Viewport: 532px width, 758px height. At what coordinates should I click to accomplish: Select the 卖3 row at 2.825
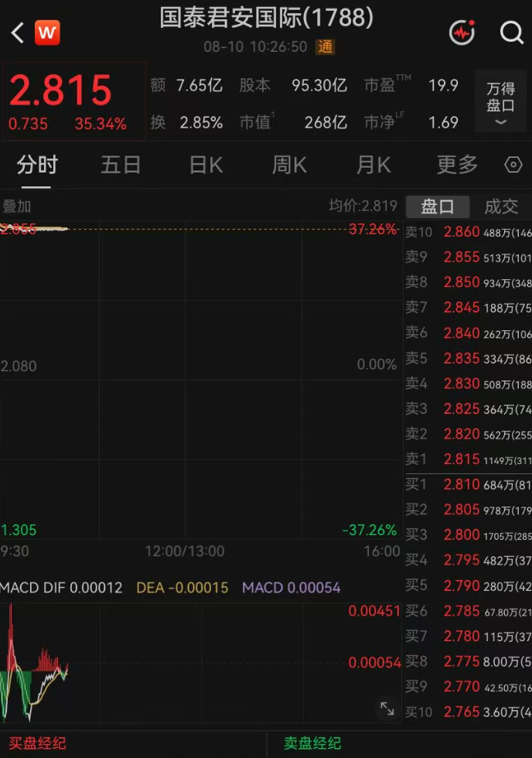pyautogui.click(x=468, y=408)
